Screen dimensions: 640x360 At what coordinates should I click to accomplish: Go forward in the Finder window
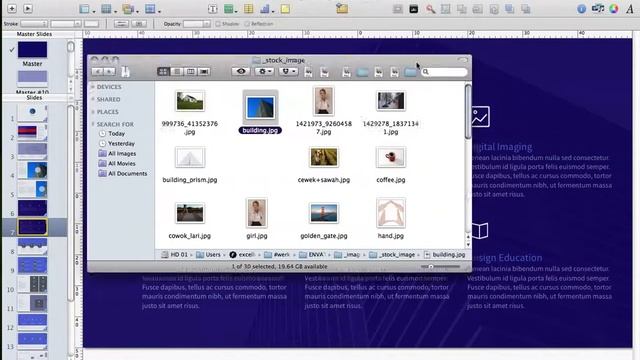click(109, 71)
